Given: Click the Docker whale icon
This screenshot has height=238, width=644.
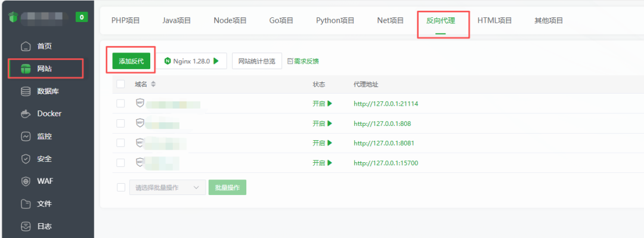Looking at the screenshot, I should pyautogui.click(x=26, y=113).
